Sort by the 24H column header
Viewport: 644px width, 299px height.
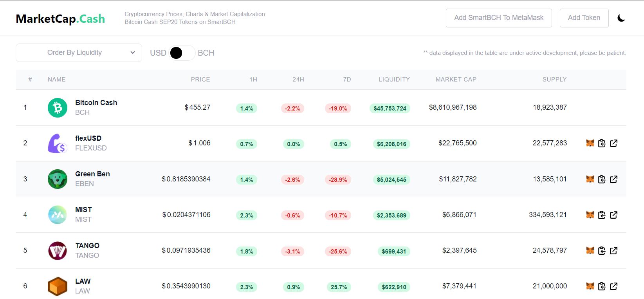click(298, 80)
